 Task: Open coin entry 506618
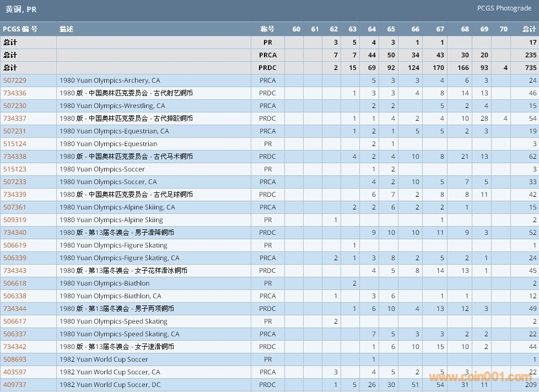click(x=15, y=283)
